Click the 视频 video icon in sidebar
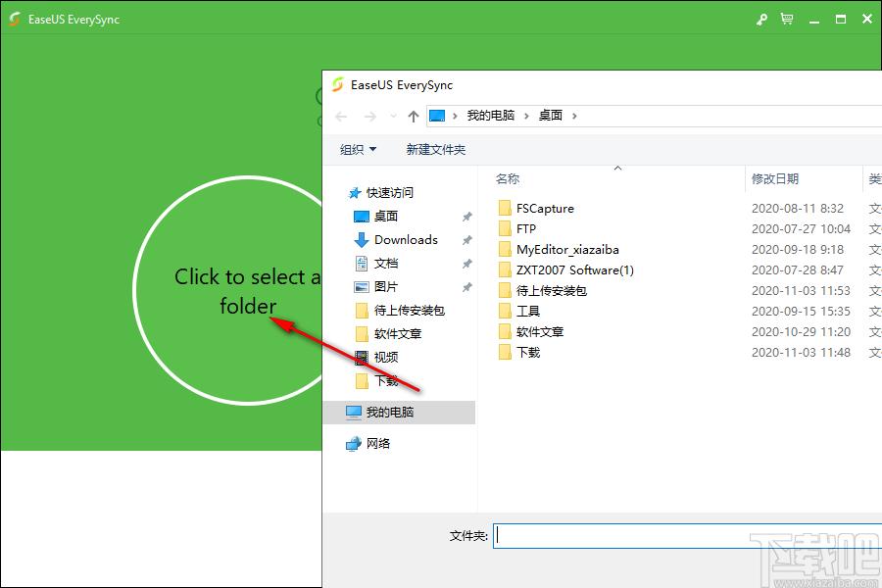Viewport: 882px width, 588px height. point(361,358)
